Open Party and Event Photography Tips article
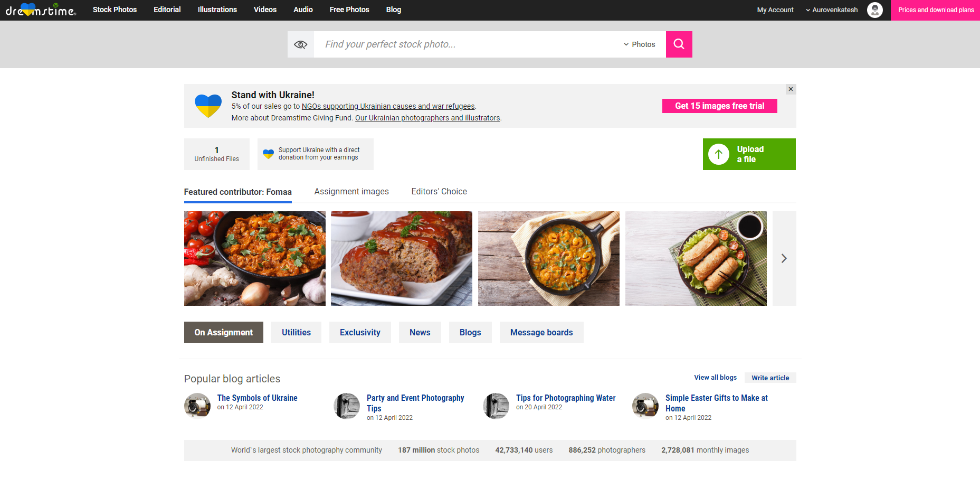This screenshot has height=488, width=980. [415, 403]
